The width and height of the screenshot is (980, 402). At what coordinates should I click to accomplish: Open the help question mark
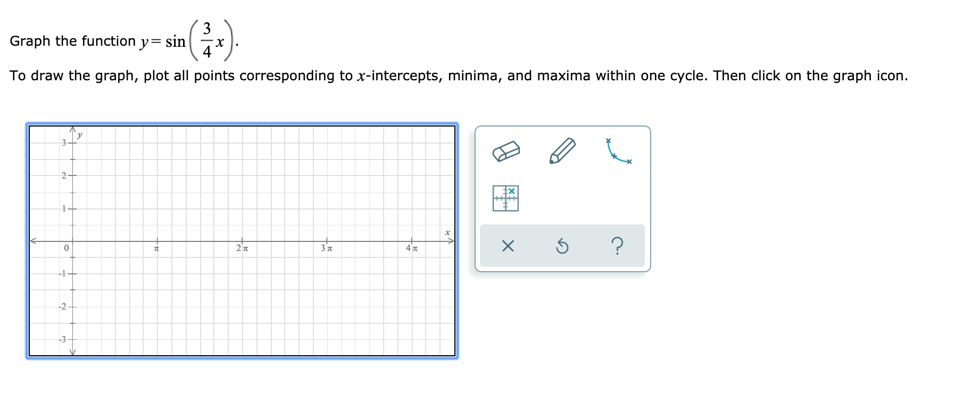[x=617, y=246]
